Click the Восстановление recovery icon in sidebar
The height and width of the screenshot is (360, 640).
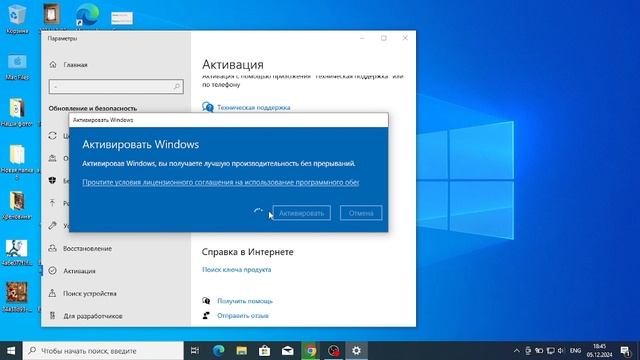click(x=52, y=248)
